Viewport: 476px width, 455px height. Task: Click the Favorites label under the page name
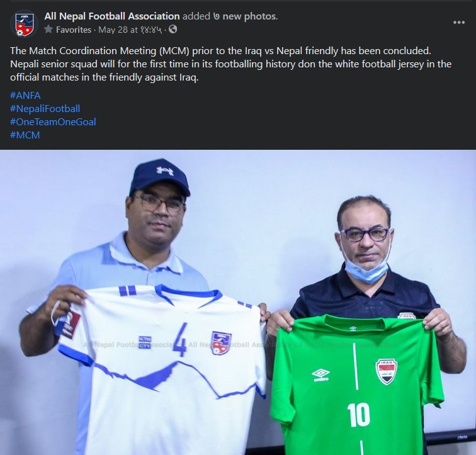(x=74, y=30)
